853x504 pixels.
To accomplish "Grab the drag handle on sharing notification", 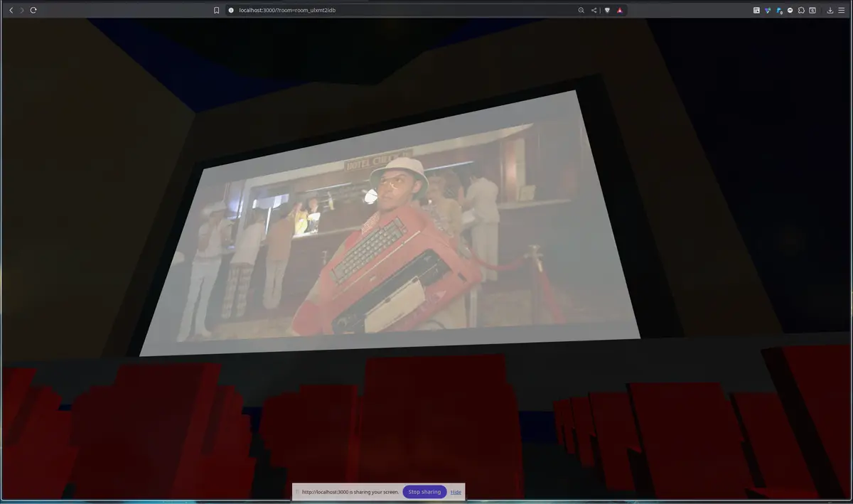I will (297, 492).
